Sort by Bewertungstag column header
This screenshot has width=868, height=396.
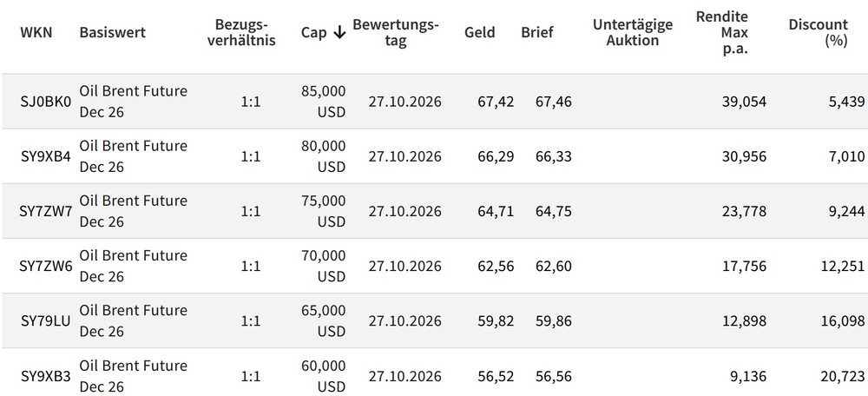pos(395,33)
